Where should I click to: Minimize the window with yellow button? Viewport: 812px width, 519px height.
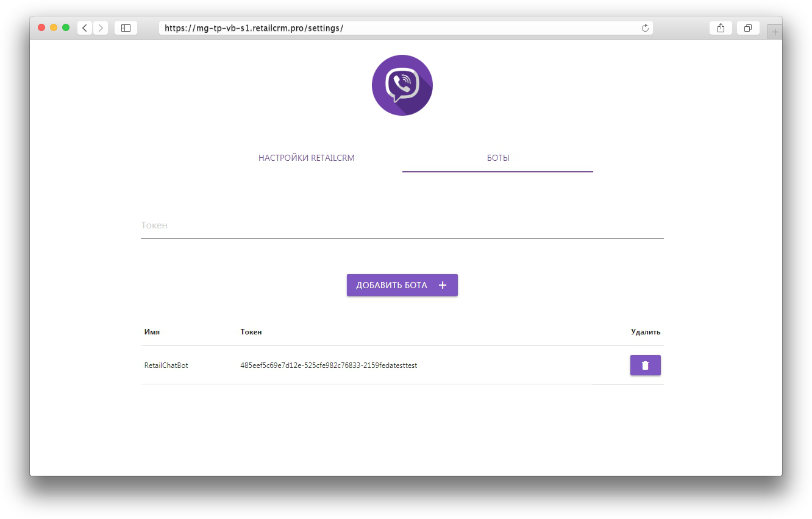pyautogui.click(x=54, y=27)
